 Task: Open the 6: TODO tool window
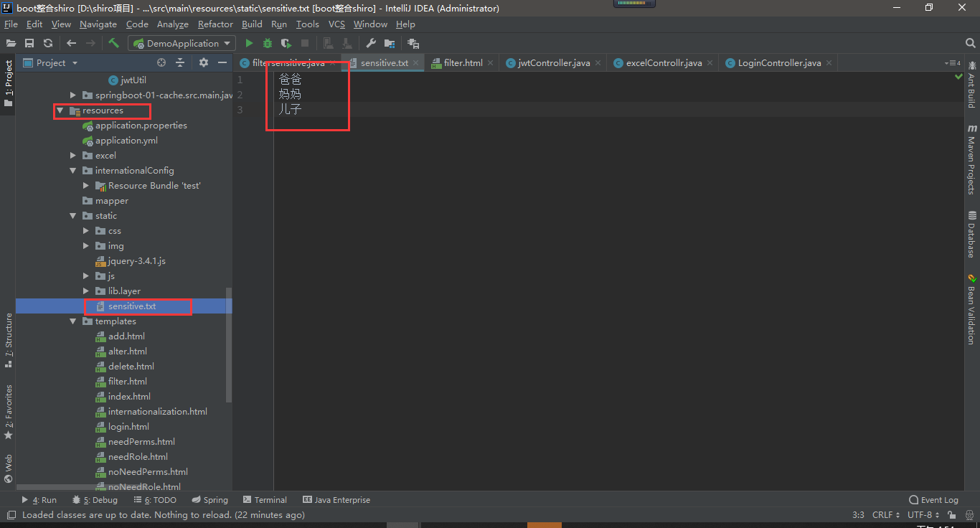(154, 500)
